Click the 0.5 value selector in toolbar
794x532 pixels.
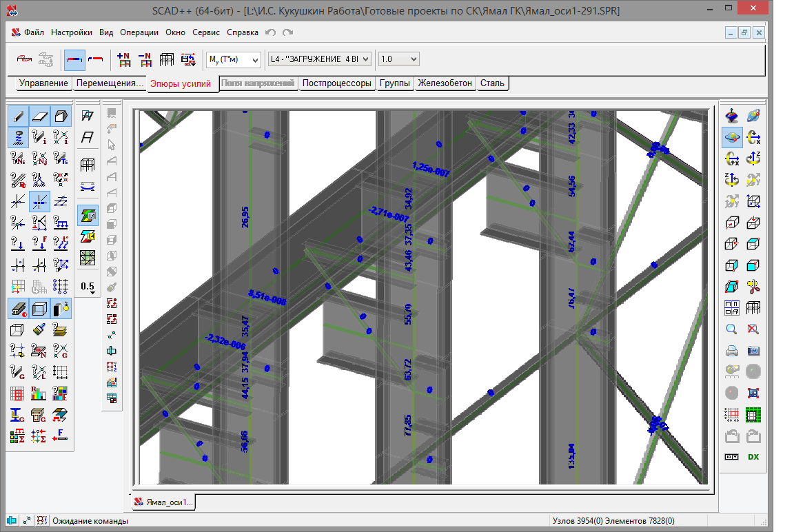click(88, 287)
